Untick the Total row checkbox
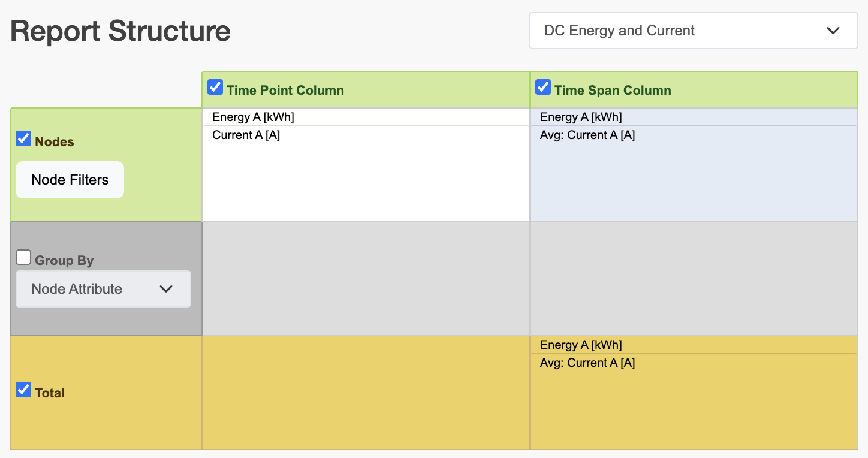The image size is (868, 458). point(23,390)
